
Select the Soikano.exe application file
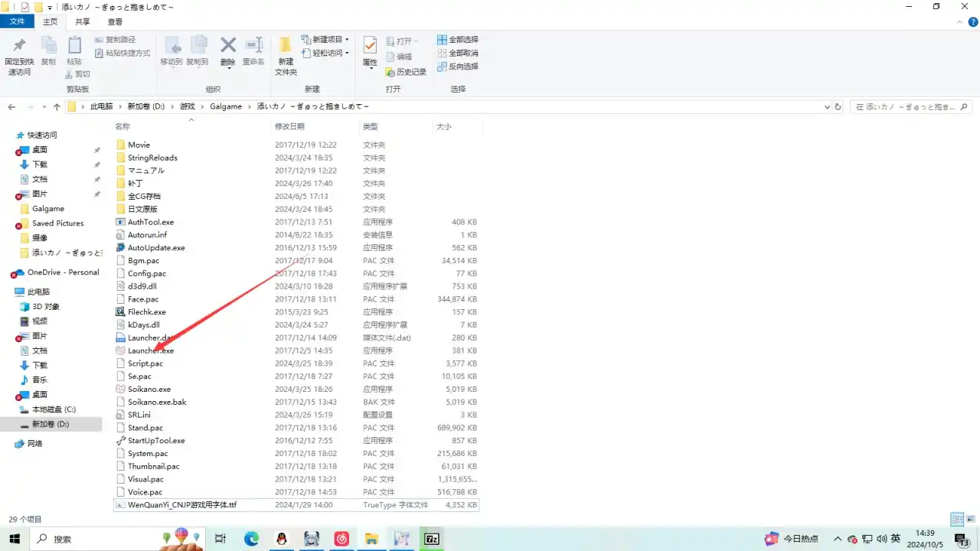pyautogui.click(x=149, y=390)
